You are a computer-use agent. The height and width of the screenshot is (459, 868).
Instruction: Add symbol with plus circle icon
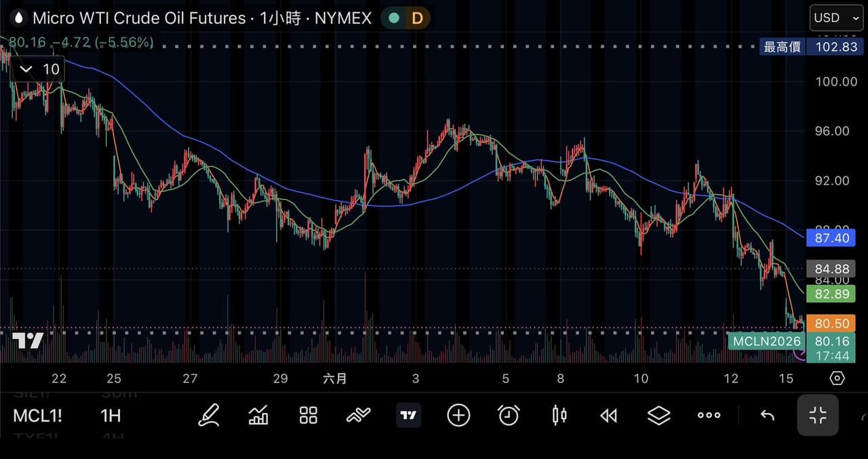tap(458, 416)
